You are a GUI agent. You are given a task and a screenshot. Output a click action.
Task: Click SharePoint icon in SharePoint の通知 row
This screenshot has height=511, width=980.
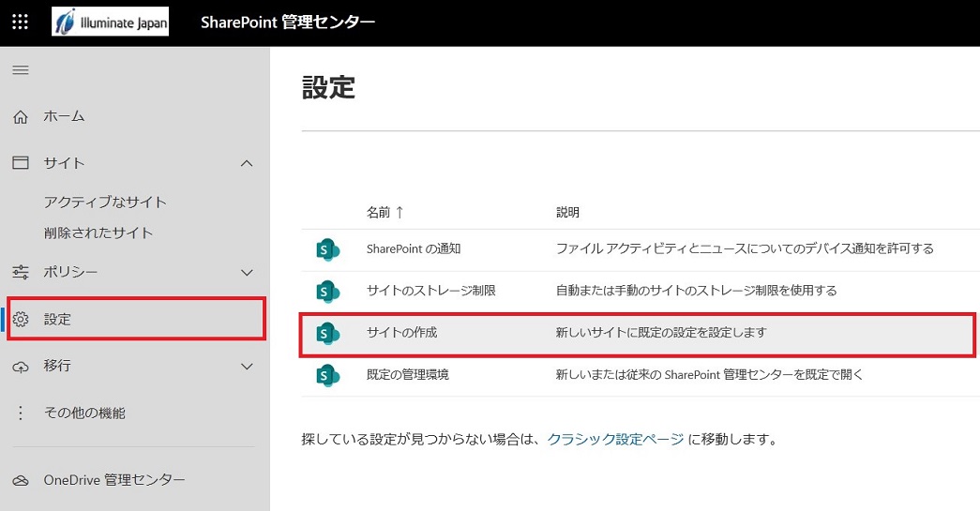pos(327,250)
